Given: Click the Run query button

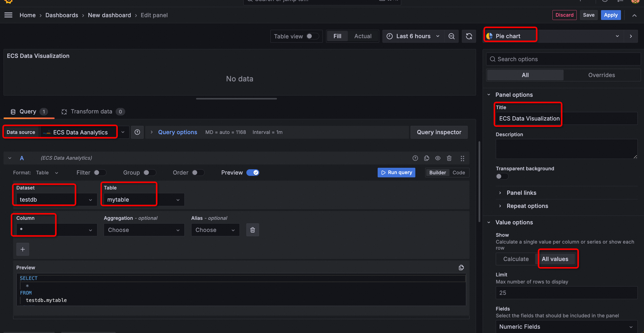Looking at the screenshot, I should 396,173.
